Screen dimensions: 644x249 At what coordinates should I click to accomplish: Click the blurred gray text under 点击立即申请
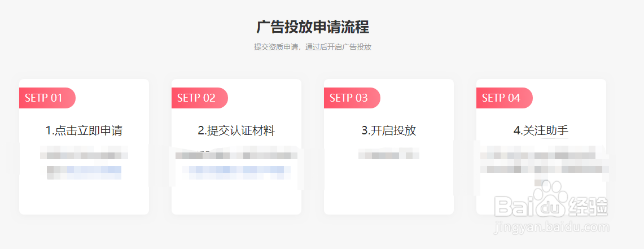tap(84, 154)
